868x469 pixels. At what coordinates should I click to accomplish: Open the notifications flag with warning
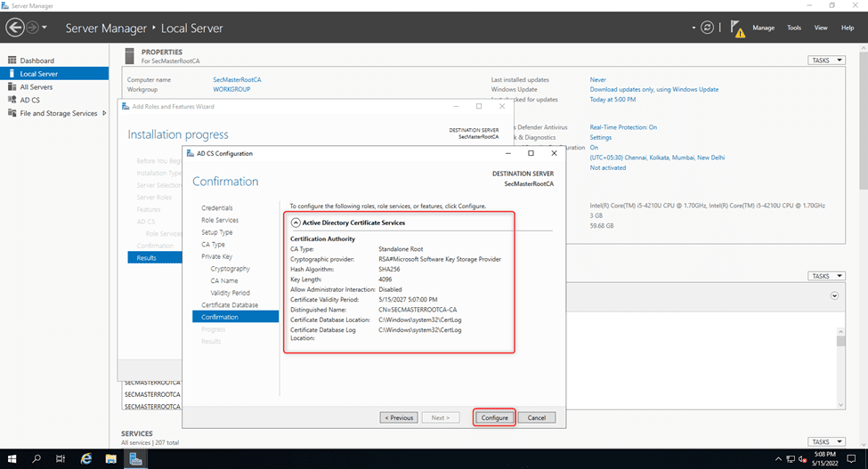coord(737,28)
